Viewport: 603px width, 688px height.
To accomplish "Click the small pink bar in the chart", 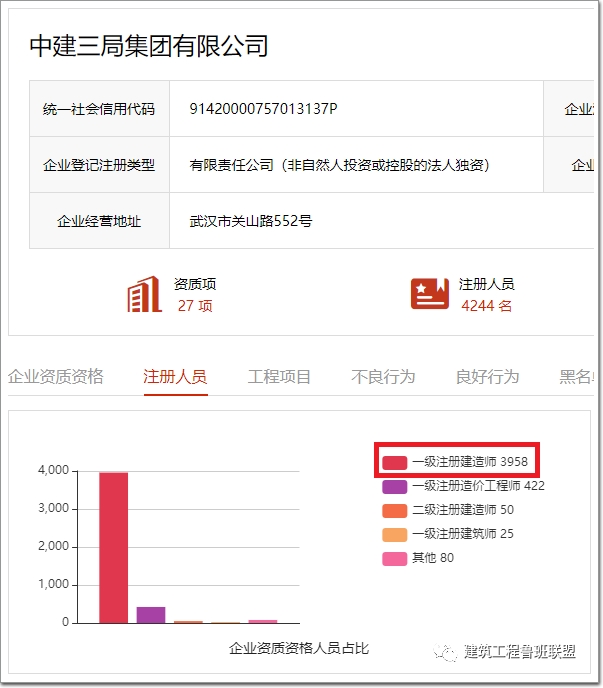I will pos(263,621).
